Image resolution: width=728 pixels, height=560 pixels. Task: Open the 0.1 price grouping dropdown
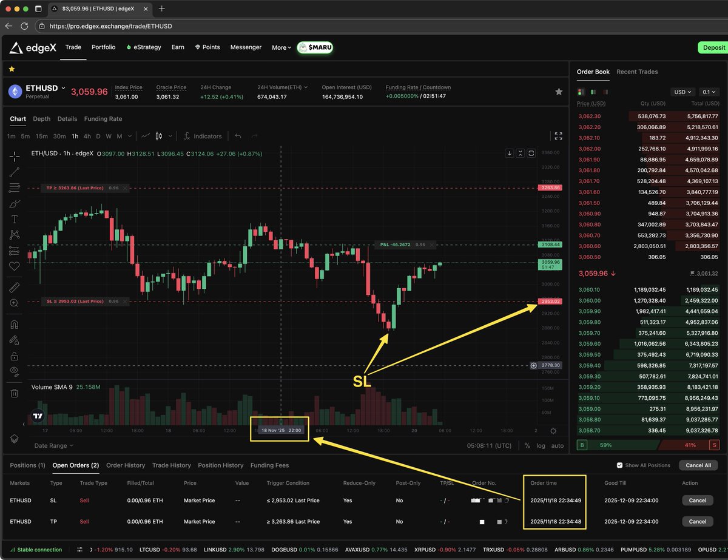[x=709, y=92]
